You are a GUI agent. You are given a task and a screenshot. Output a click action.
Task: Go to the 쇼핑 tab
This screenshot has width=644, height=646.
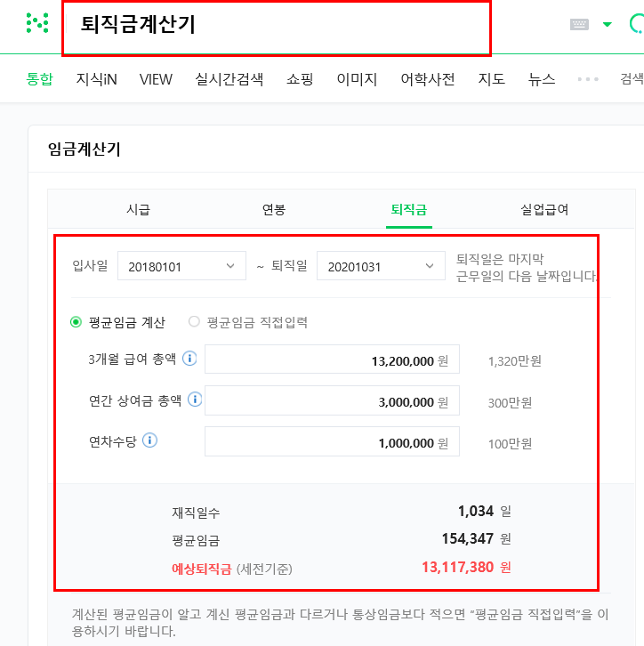coord(300,78)
